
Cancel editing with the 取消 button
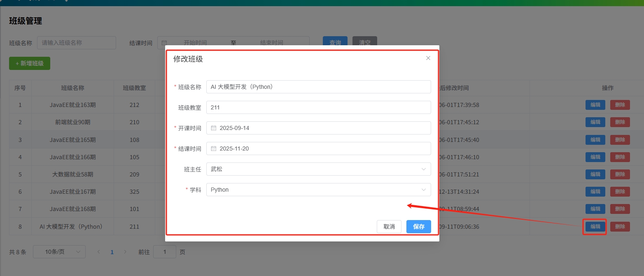389,227
